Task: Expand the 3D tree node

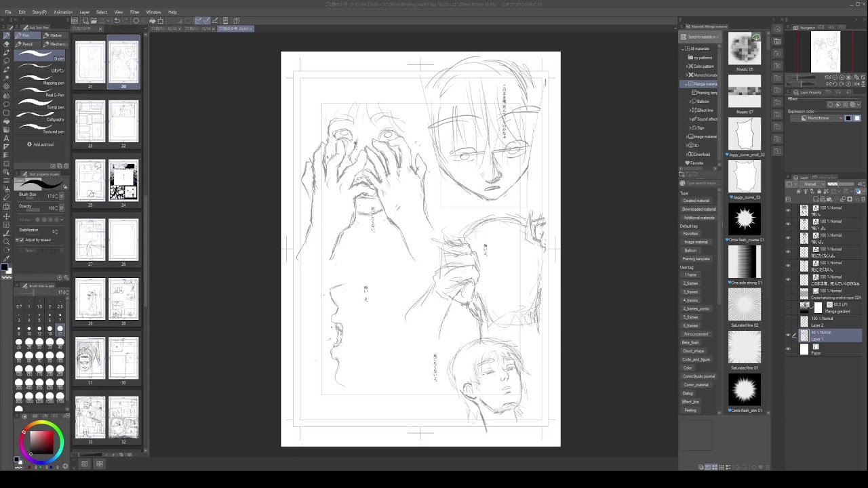Action: click(x=687, y=146)
